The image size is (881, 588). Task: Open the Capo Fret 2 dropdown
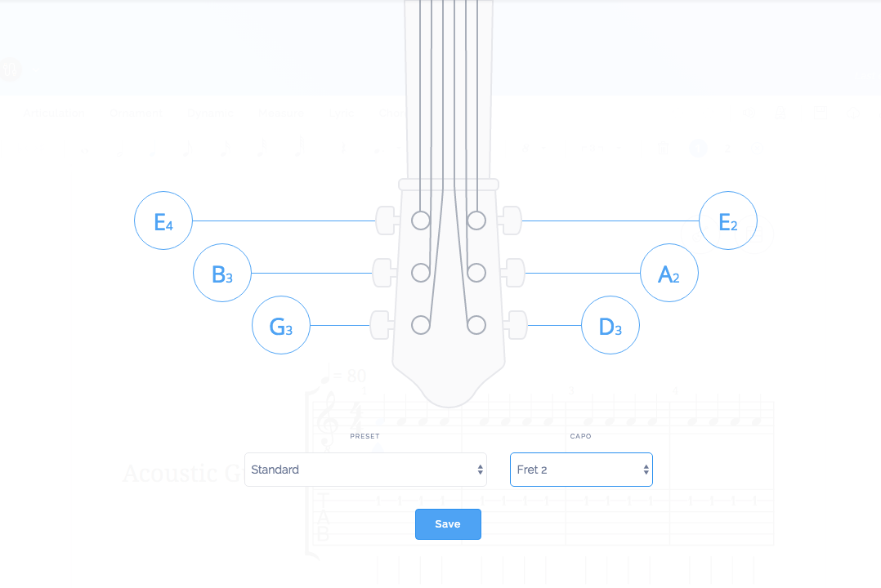pos(582,470)
